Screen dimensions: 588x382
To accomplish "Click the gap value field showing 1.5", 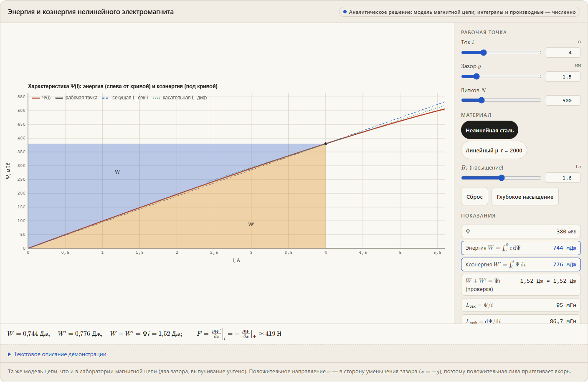I will tap(563, 77).
